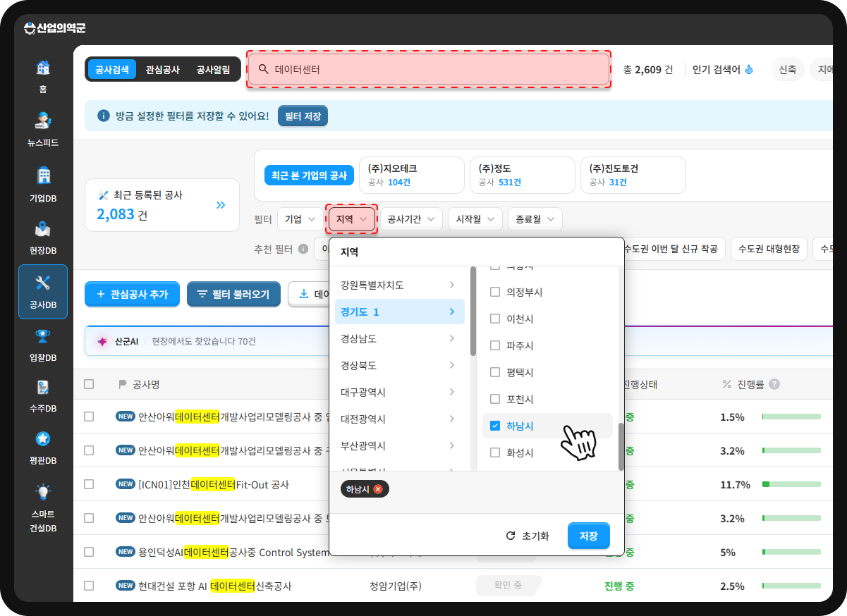The height and width of the screenshot is (616, 847).
Task: Click the refresh icon on 초기화
Action: point(511,536)
